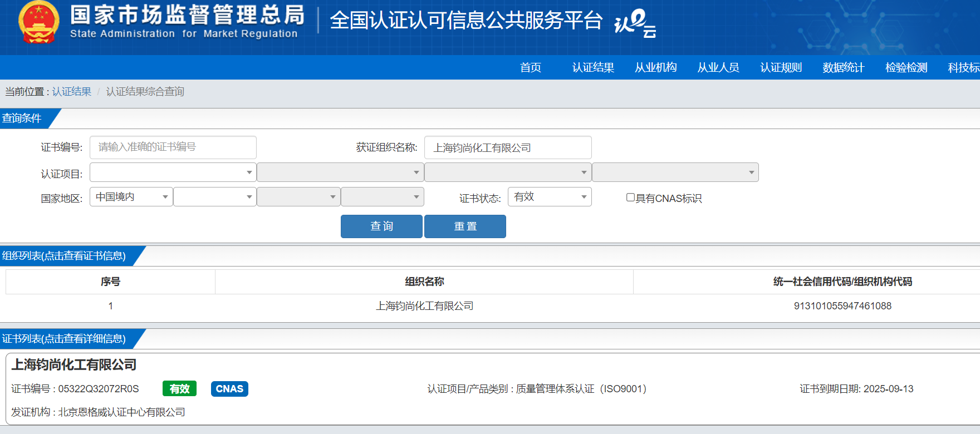This screenshot has height=434, width=980.
Task: Click the 获证组织名称 input field
Action: tap(508, 147)
